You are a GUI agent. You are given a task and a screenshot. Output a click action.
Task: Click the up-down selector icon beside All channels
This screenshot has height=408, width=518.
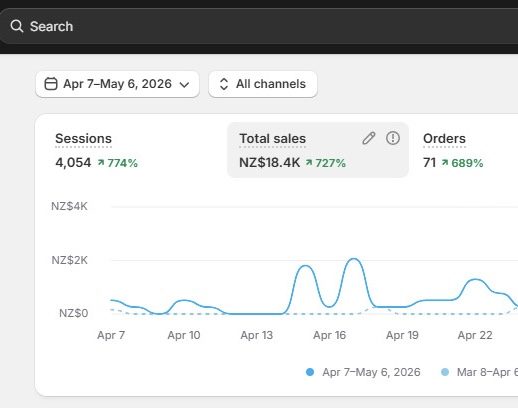coord(224,84)
